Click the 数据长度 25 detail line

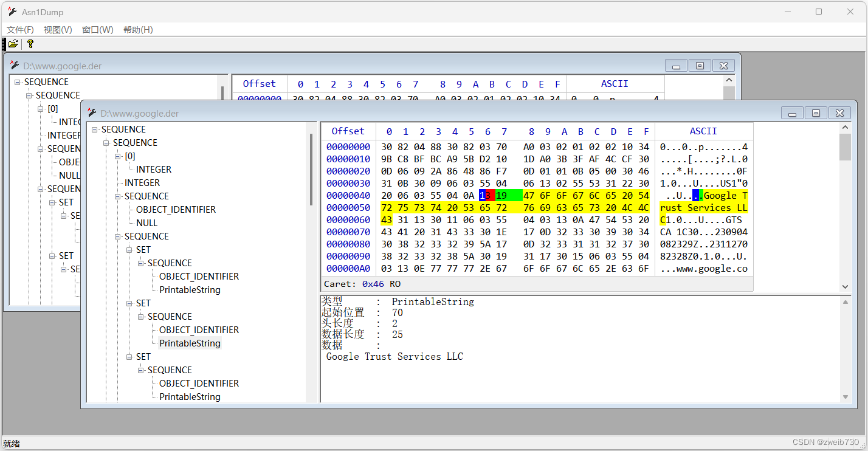[x=362, y=334]
